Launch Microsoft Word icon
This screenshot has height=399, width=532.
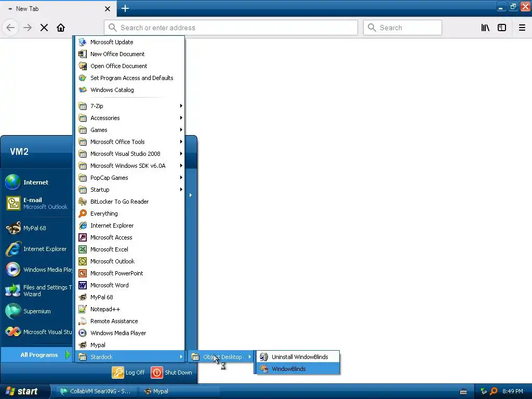83,285
